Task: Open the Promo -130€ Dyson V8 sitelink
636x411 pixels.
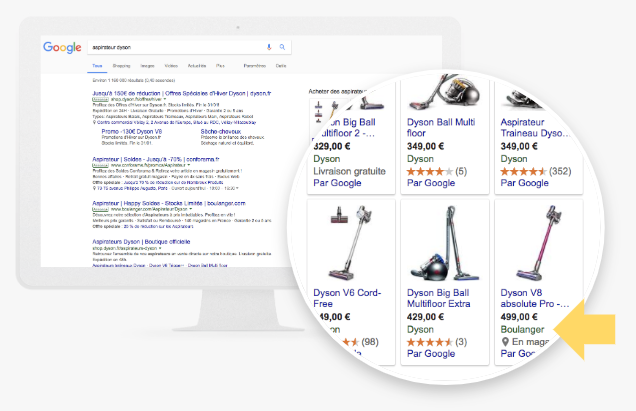Action: [131, 131]
